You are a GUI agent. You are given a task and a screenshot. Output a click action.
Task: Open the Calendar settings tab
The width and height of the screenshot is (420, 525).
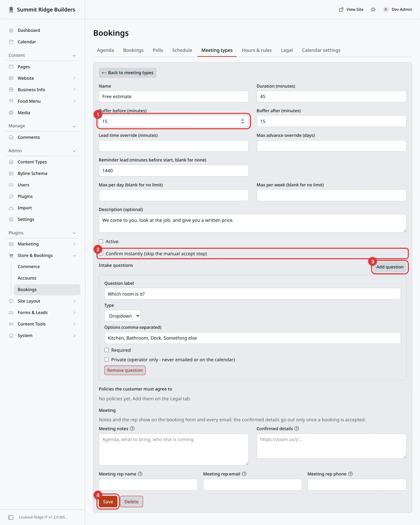[x=321, y=50]
